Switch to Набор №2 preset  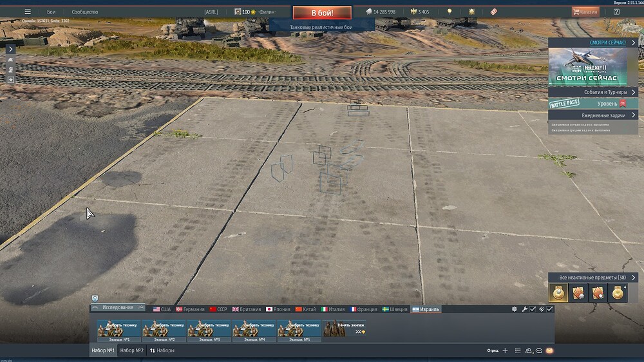[131, 350]
